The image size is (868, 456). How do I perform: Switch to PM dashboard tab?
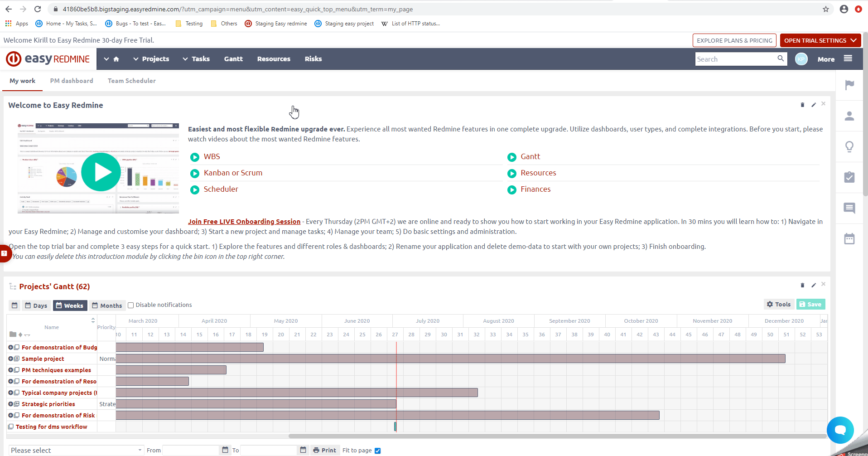72,81
